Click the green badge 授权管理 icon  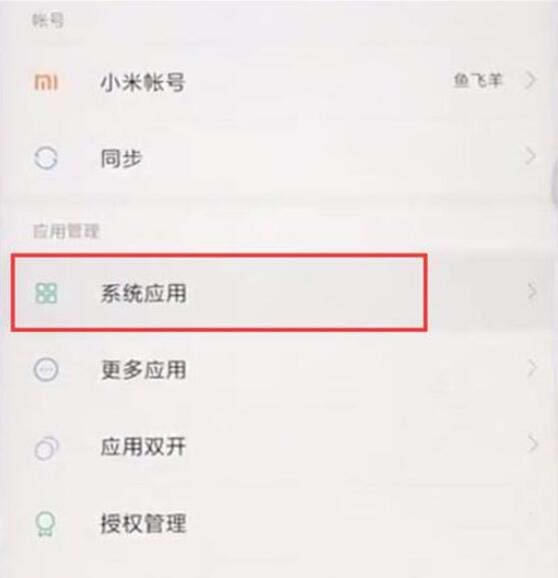(45, 524)
